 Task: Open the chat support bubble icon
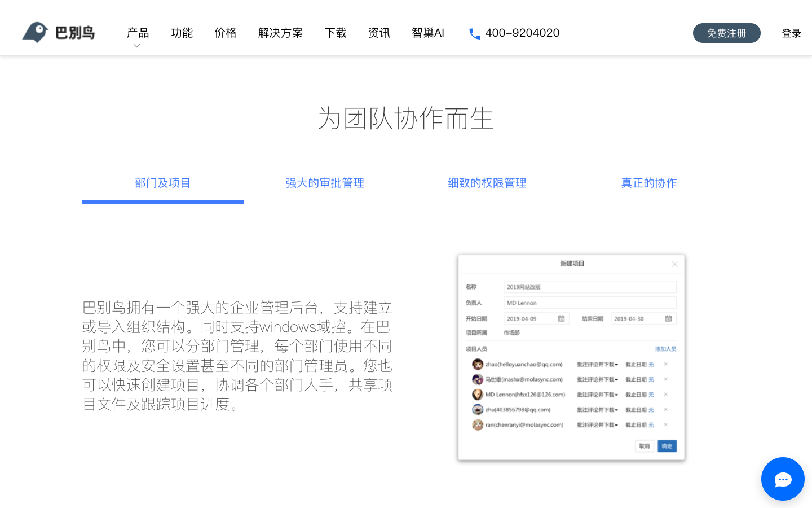(x=783, y=479)
